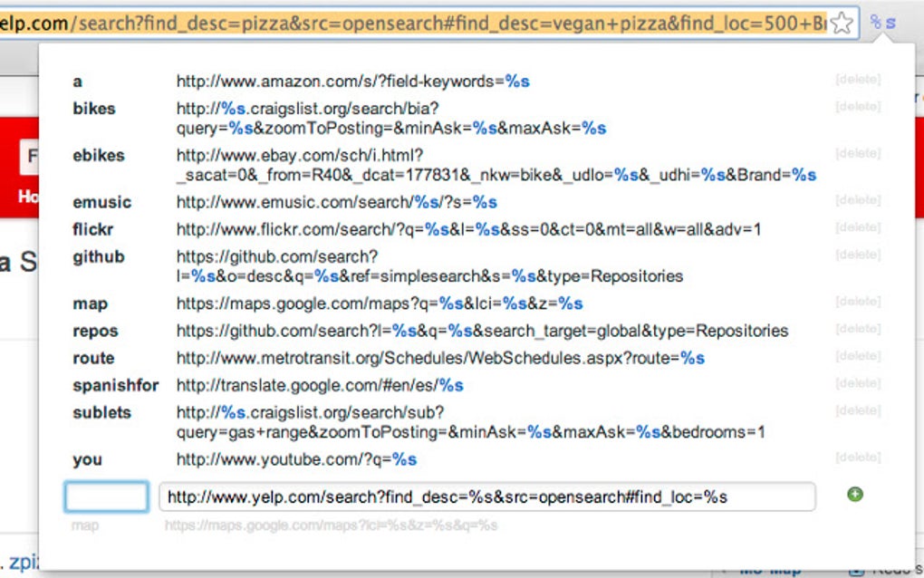This screenshot has height=578, width=924.
Task: Click the empty new keyword name field
Action: pyautogui.click(x=106, y=496)
